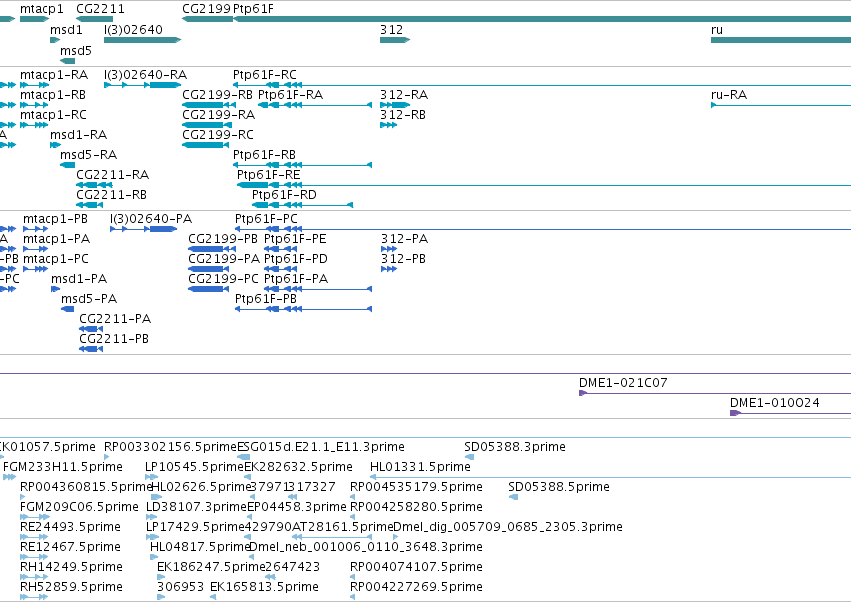Select the ru-RA transcript label
The image size is (851, 602).
(729, 95)
